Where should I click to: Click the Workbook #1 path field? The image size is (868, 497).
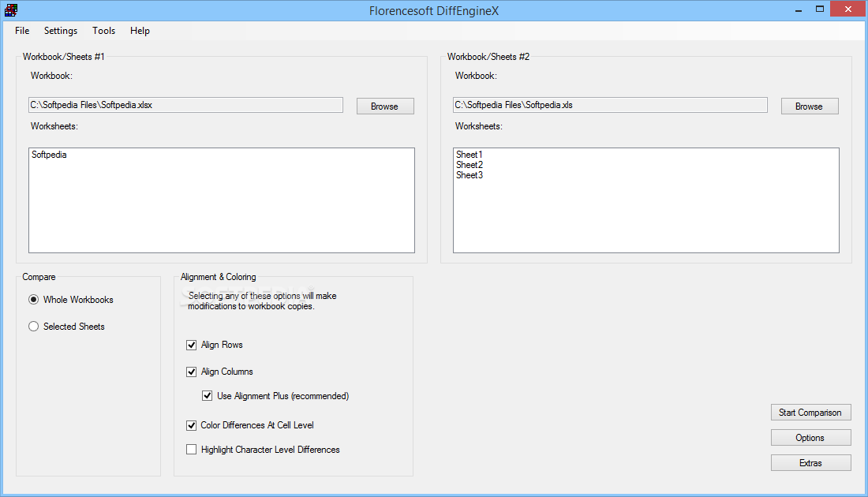point(185,105)
